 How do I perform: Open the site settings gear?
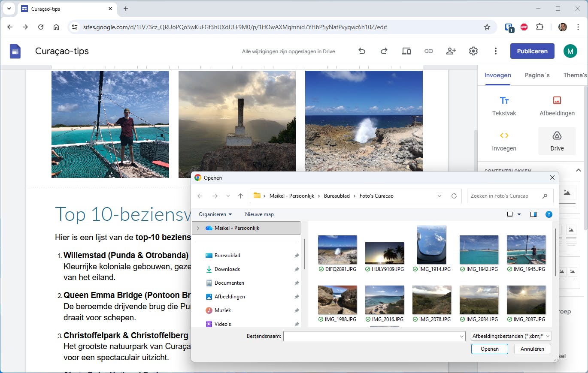(x=473, y=51)
